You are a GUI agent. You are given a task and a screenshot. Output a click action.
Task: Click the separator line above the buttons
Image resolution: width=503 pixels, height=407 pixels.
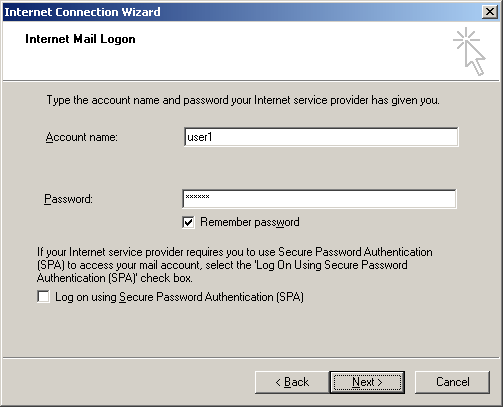tap(251, 358)
